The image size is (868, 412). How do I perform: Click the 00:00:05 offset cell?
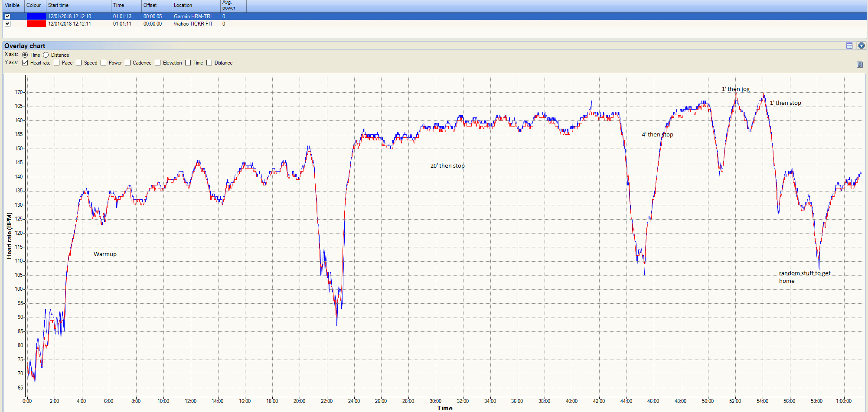coord(153,16)
